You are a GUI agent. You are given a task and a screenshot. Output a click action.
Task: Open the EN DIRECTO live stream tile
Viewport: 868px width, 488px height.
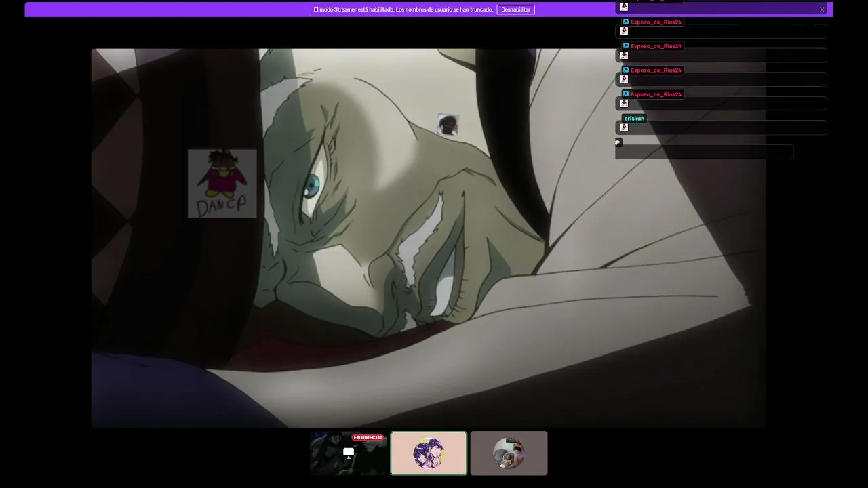349,453
